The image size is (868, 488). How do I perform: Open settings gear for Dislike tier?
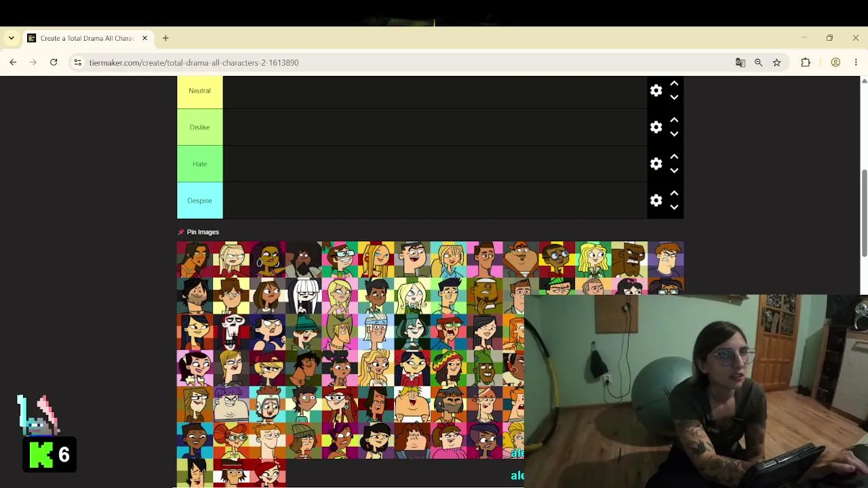(x=656, y=127)
